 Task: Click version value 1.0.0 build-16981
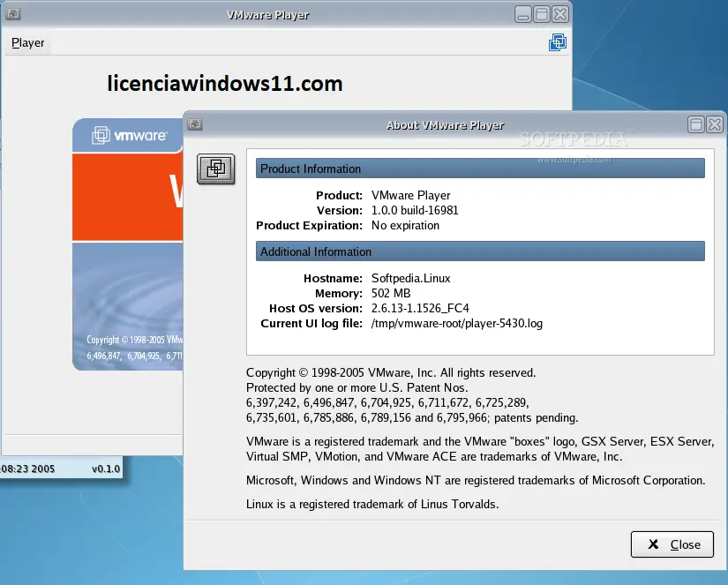[415, 210]
